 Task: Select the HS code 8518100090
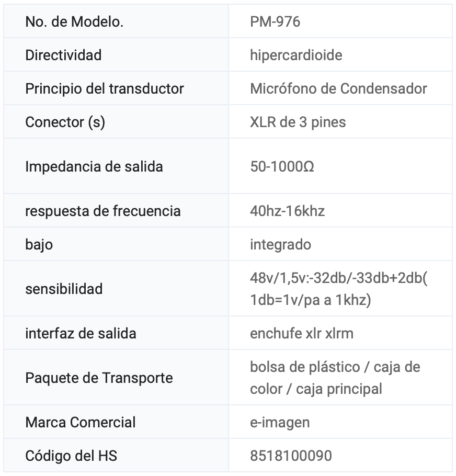point(291,456)
